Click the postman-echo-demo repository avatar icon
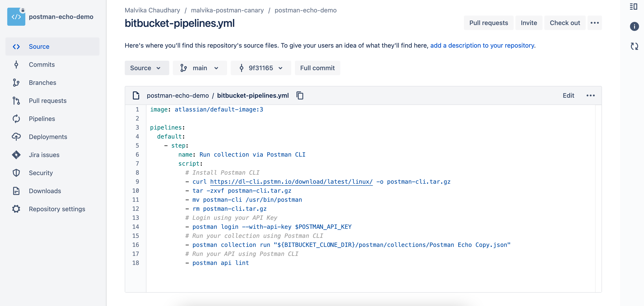 click(16, 16)
